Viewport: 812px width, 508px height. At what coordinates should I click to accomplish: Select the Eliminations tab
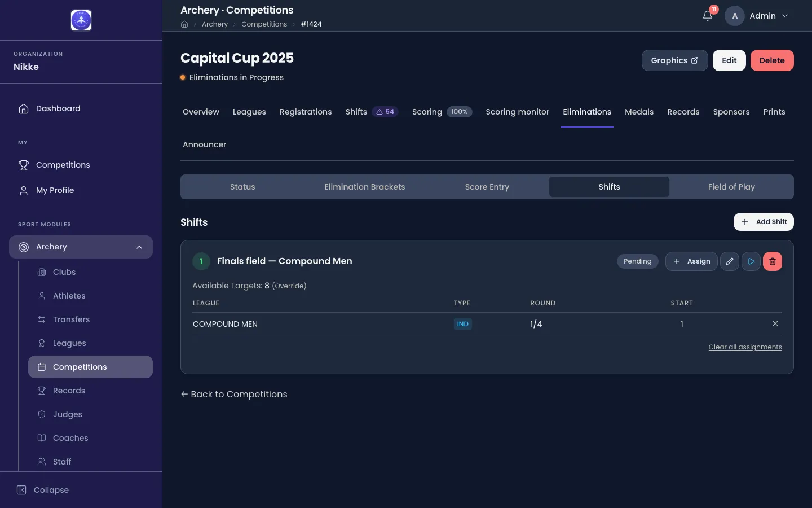(x=587, y=112)
